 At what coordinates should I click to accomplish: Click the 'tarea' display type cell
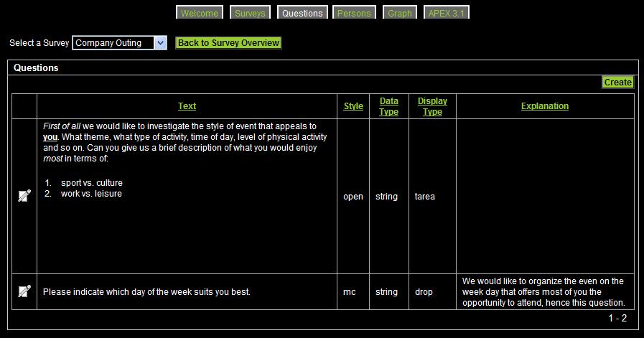425,197
